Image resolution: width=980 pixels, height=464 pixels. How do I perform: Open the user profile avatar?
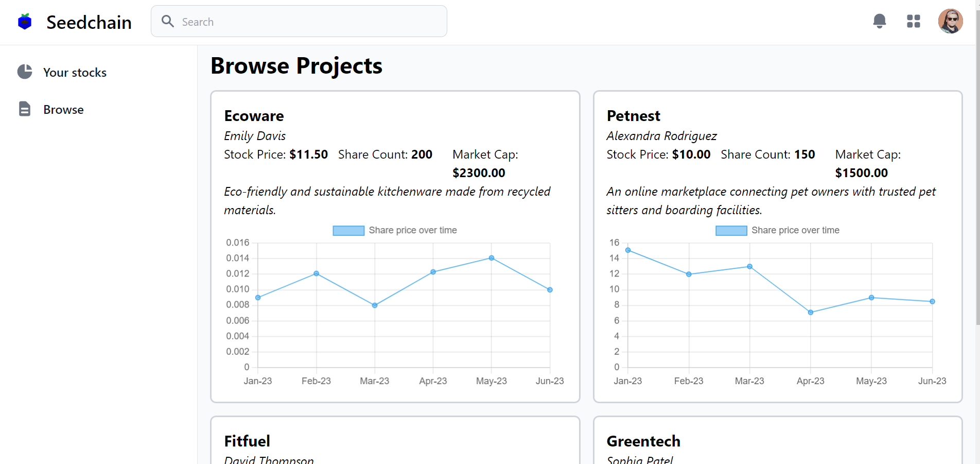pyautogui.click(x=950, y=21)
